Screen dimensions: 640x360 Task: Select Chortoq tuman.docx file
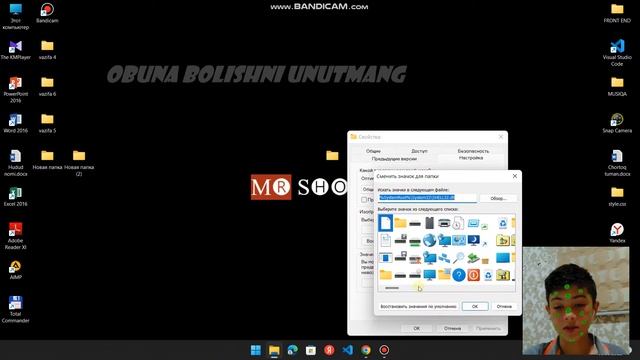pyautogui.click(x=617, y=163)
